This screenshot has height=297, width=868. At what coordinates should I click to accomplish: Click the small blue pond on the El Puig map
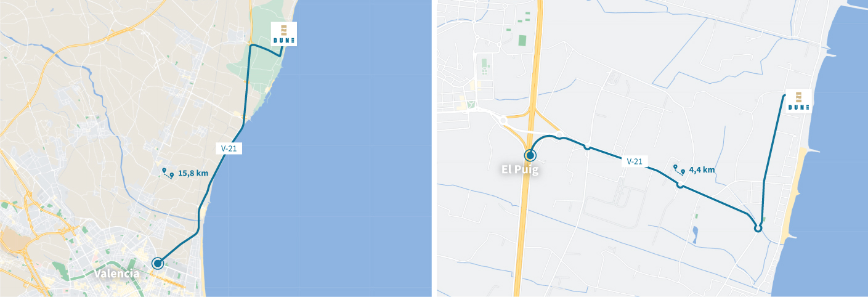pyautogui.click(x=695, y=234)
